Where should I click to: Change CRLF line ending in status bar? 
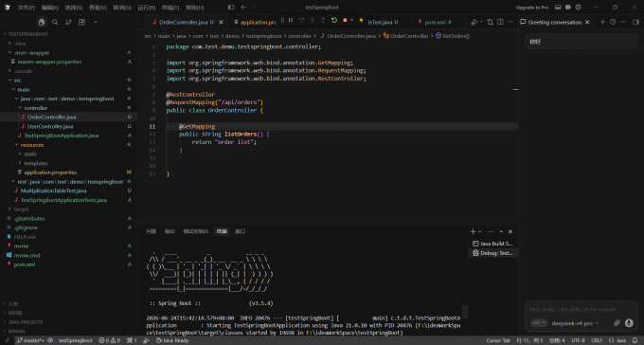(597, 340)
